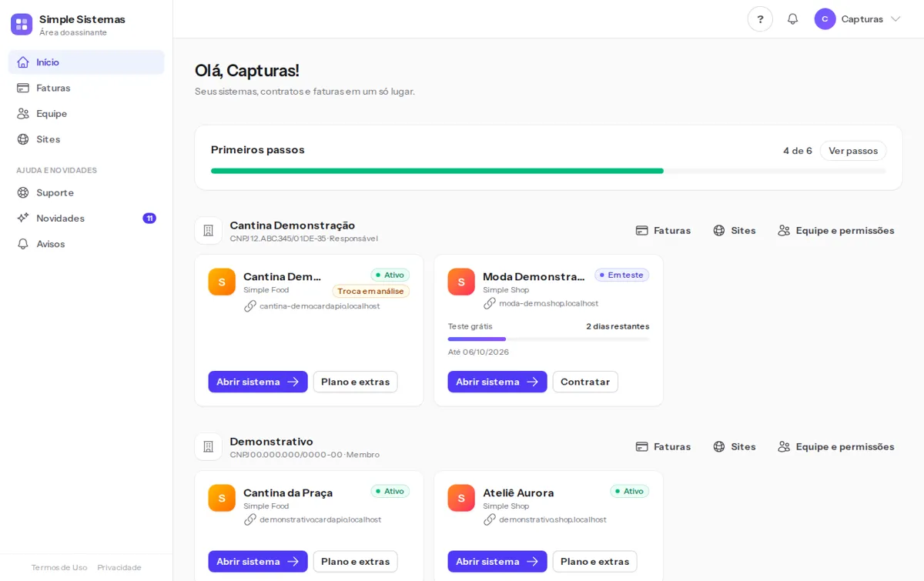Click Abrir sistema for Moda Demonstração

(x=497, y=382)
